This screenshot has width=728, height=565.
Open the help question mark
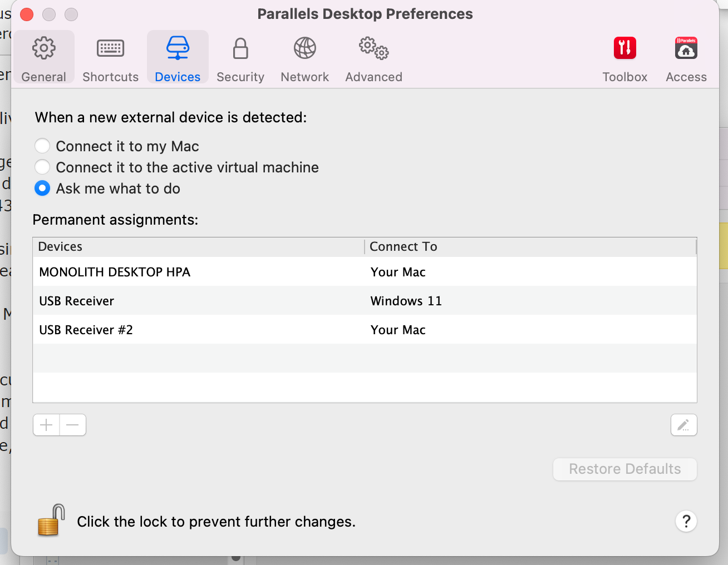pyautogui.click(x=686, y=522)
